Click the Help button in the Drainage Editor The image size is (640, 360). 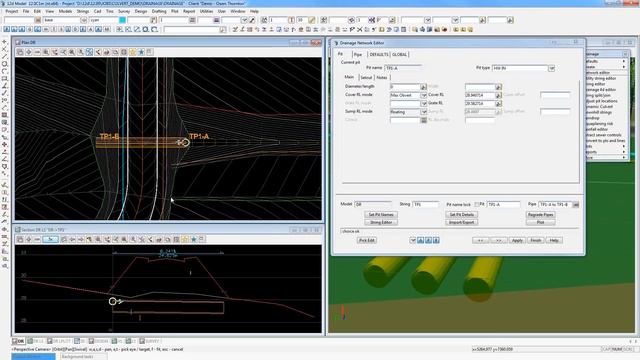(554, 240)
